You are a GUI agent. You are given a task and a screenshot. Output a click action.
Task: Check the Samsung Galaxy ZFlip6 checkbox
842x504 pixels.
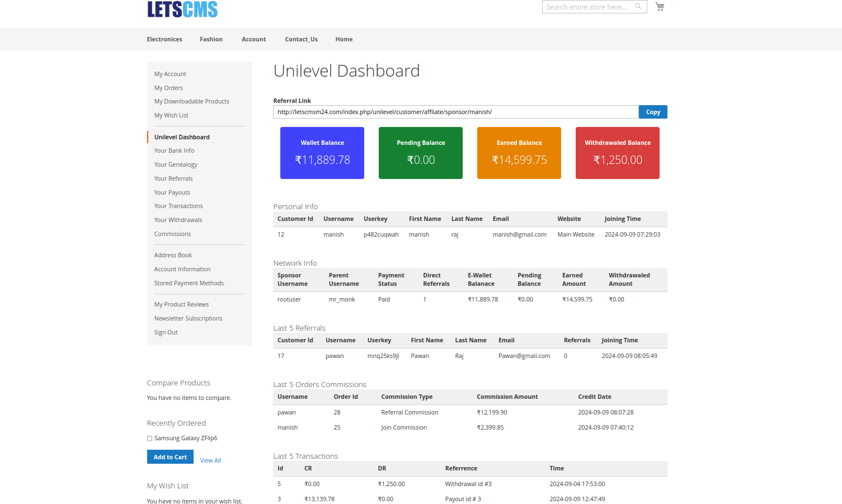tap(149, 438)
